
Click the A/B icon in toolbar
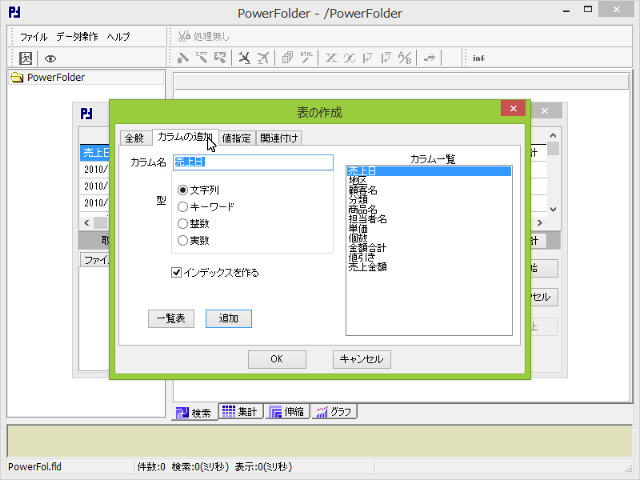point(405,58)
